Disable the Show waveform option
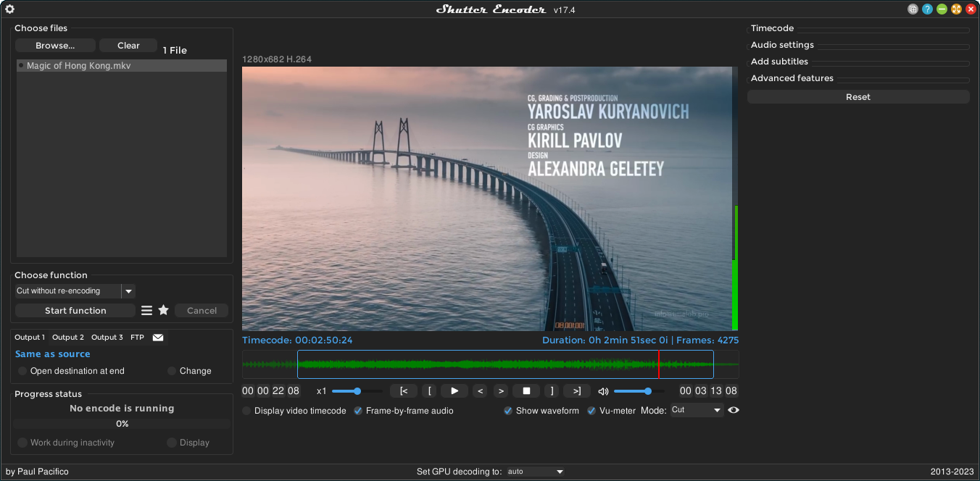 click(x=507, y=410)
